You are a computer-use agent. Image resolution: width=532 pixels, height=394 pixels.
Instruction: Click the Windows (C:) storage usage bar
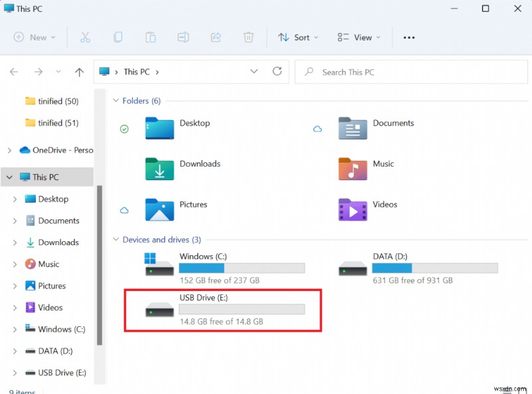[242, 268]
